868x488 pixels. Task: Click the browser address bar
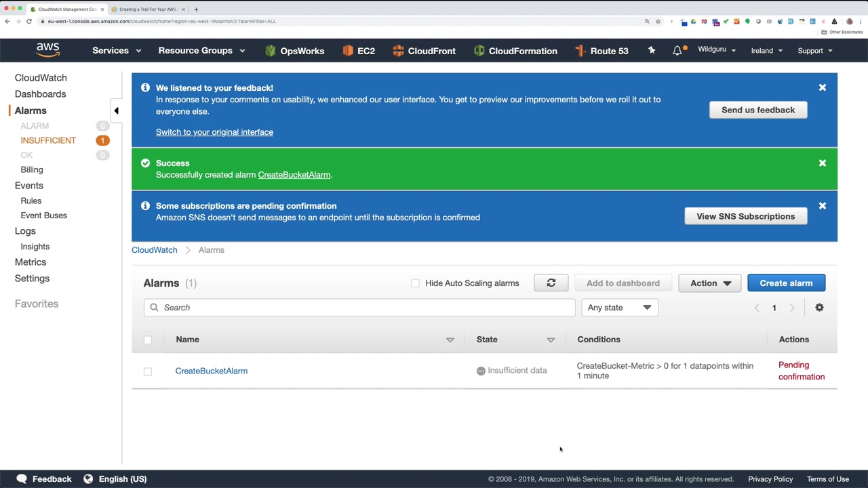click(x=339, y=21)
